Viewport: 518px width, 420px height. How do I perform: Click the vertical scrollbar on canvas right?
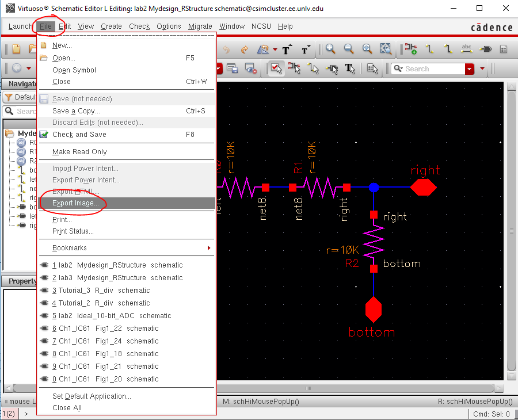pyautogui.click(x=511, y=230)
